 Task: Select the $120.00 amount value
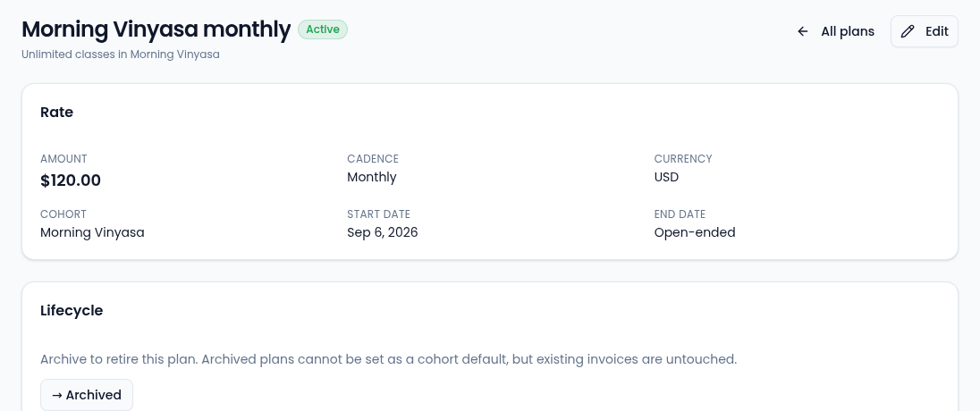[x=71, y=180]
